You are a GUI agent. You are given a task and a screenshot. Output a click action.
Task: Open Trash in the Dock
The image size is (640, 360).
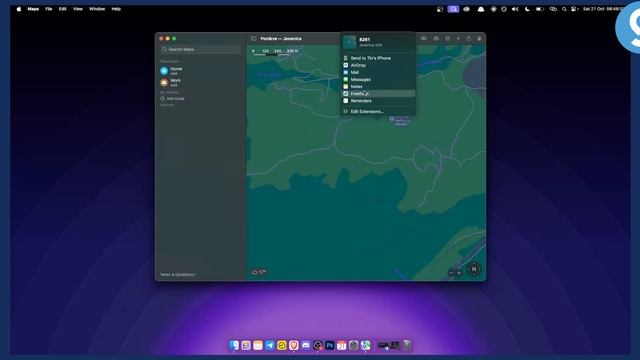coord(407,345)
